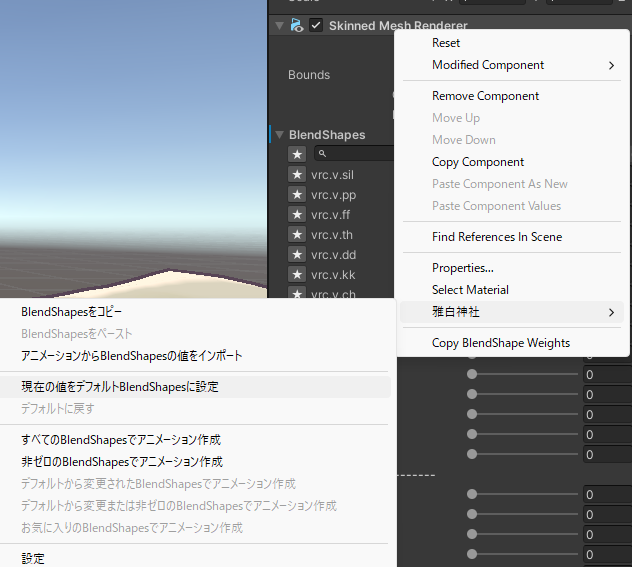This screenshot has width=632, height=567.
Task: Disable the Skinned Mesh Renderer checkbox
Action: 316,25
